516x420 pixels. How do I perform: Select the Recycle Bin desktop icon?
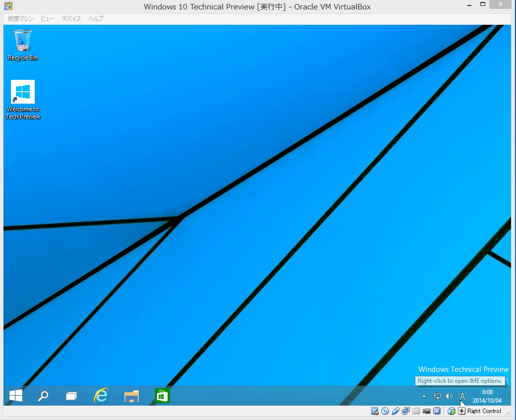(23, 45)
